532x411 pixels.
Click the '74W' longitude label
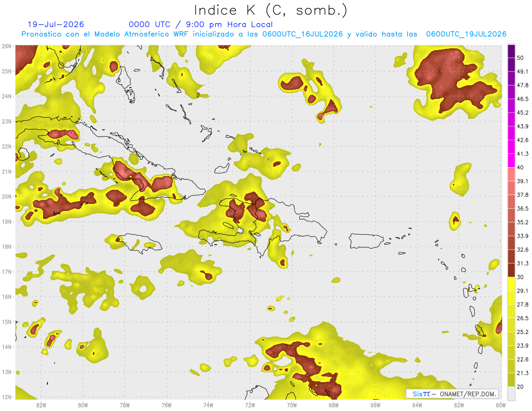pyautogui.click(x=208, y=405)
